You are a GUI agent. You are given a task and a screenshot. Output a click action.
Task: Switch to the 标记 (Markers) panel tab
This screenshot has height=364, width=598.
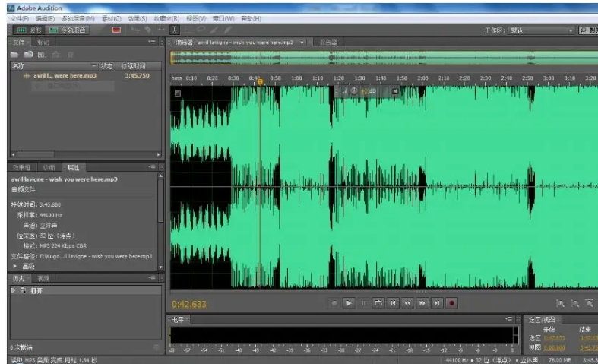[x=43, y=42]
